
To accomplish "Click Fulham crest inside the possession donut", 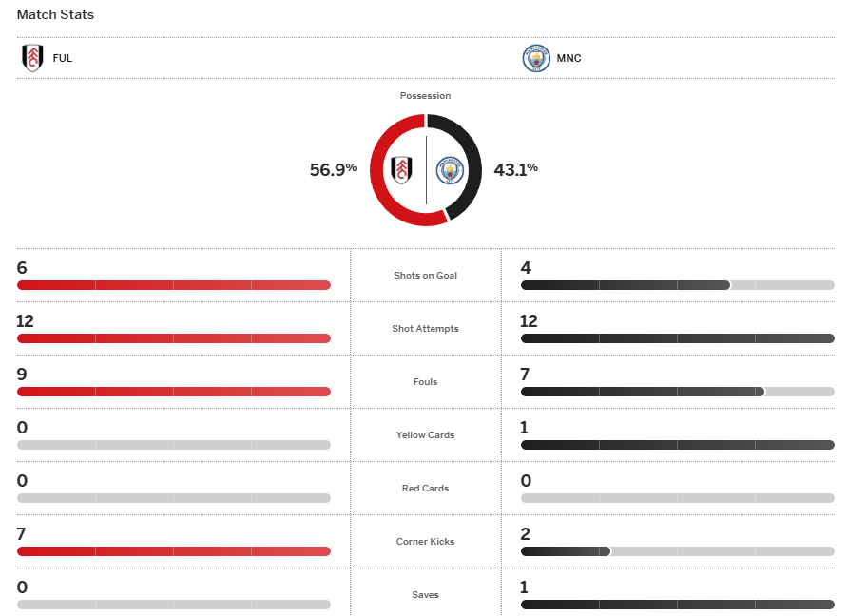I will click(402, 170).
